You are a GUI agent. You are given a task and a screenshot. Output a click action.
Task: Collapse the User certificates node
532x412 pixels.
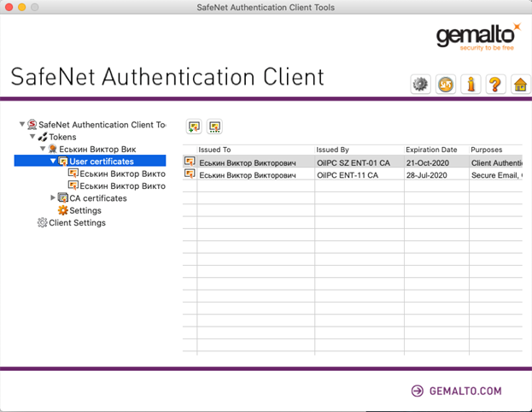pyautogui.click(x=53, y=161)
